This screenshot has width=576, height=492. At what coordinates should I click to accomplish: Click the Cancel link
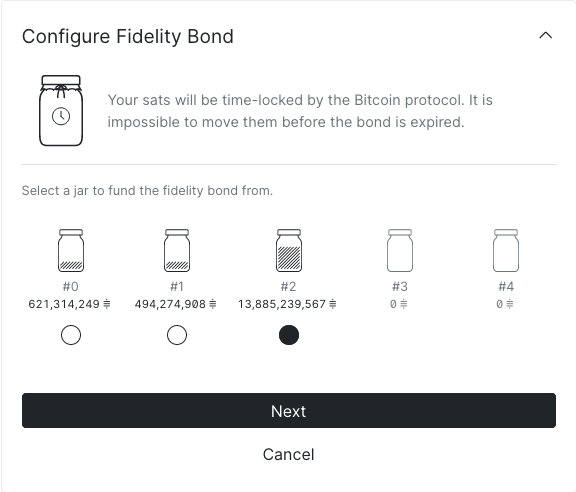pos(289,455)
